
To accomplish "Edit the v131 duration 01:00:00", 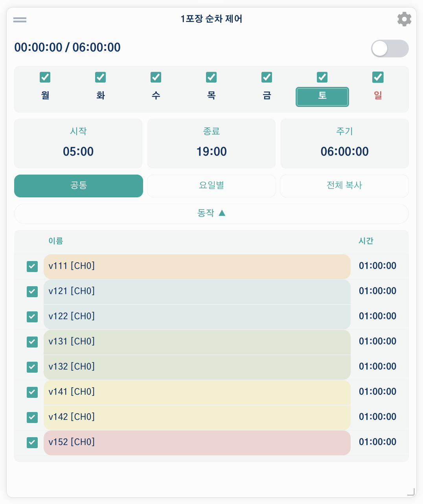I will pyautogui.click(x=377, y=341).
